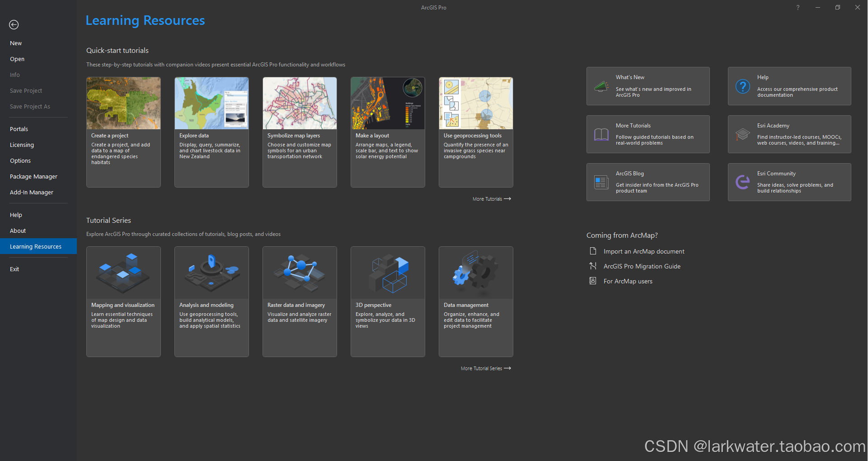868x461 pixels.
Task: Select Help in the sidebar
Action: [38, 215]
